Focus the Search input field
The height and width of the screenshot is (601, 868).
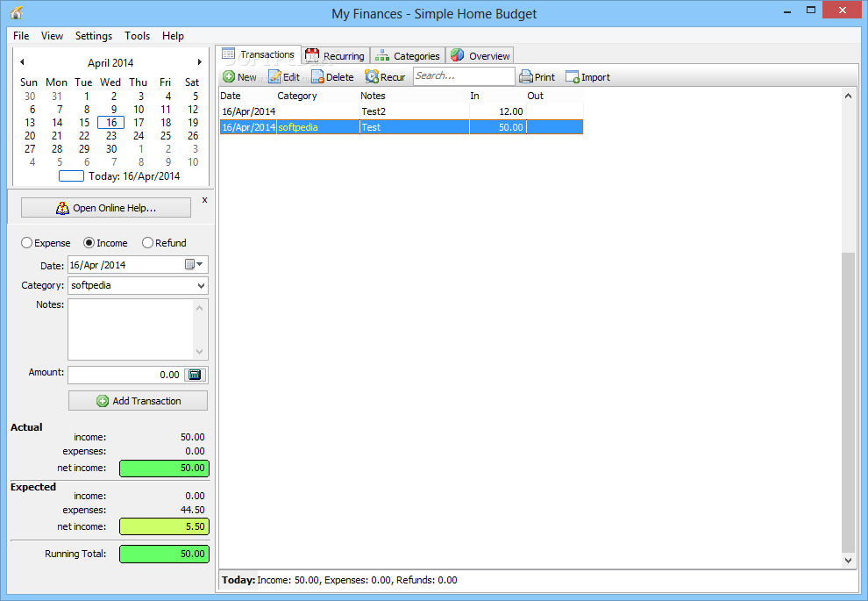click(x=464, y=76)
